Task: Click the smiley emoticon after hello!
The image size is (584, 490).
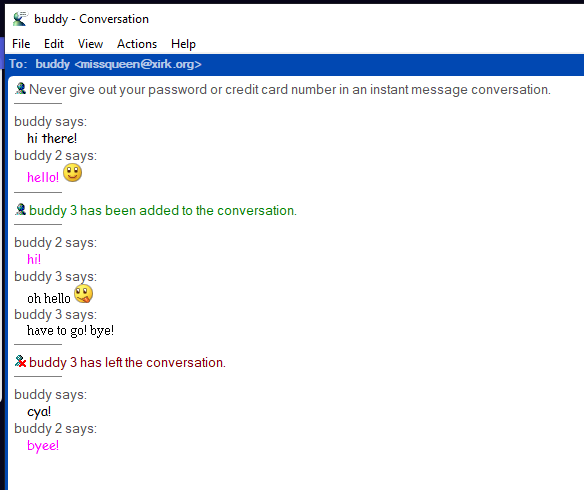Action: click(x=72, y=173)
